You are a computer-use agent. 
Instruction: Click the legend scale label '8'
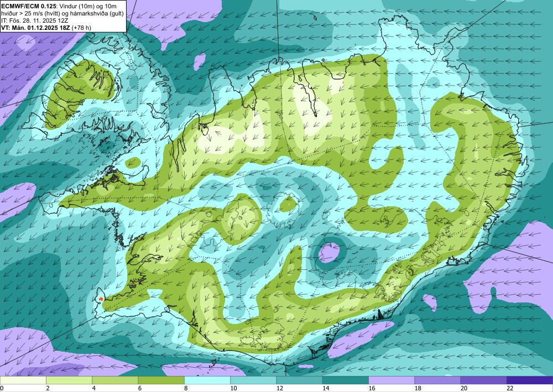tap(186, 388)
